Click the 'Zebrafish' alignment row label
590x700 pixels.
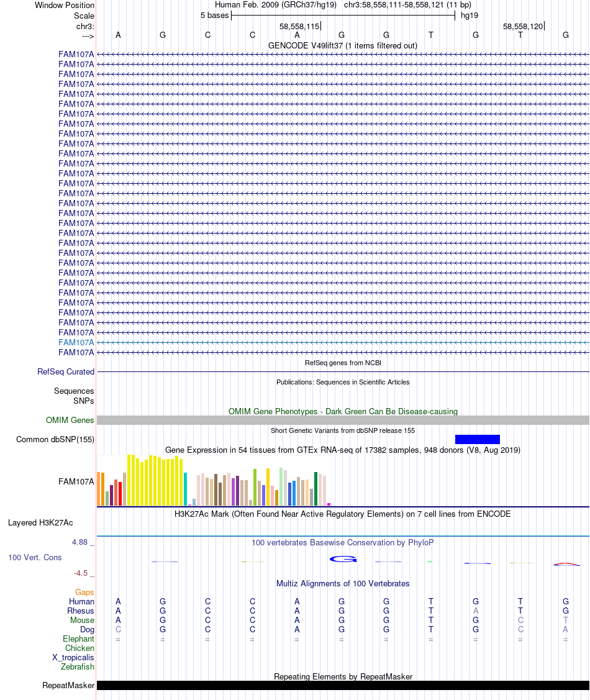click(77, 666)
